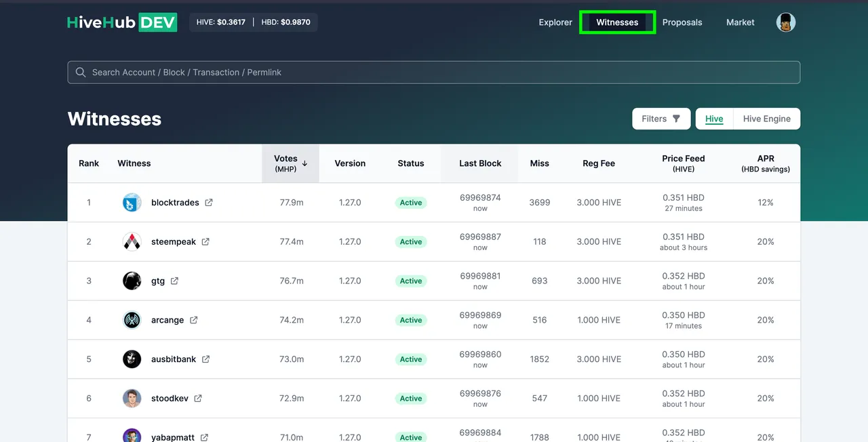
Task: Open steempeak external link icon
Action: (x=205, y=242)
